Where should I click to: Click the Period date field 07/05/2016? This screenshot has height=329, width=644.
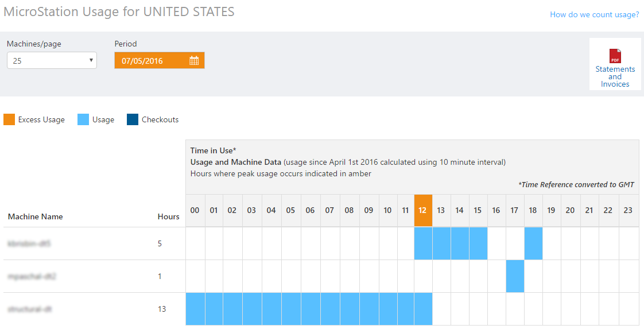(x=151, y=61)
